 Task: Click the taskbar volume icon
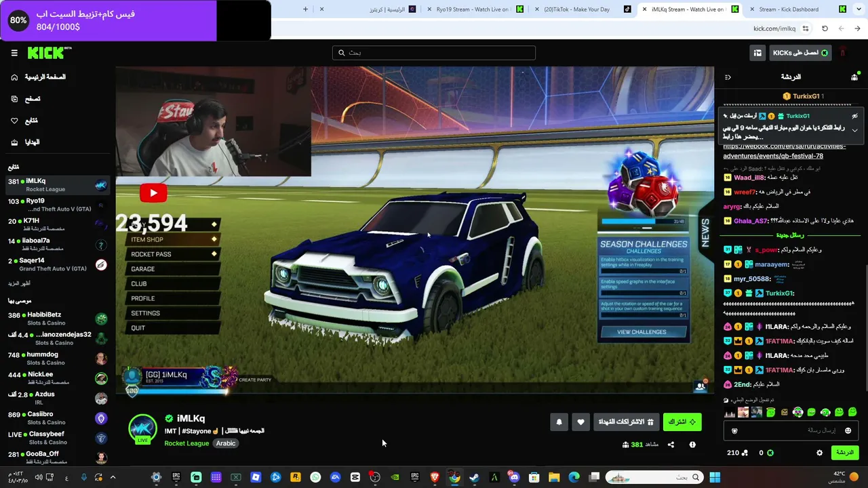[39, 478]
